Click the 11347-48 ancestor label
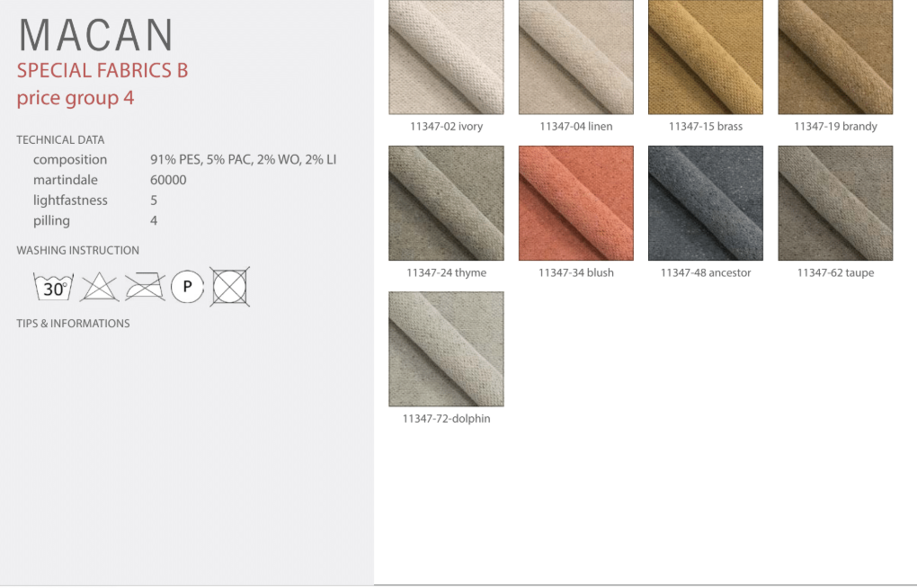 click(x=705, y=272)
